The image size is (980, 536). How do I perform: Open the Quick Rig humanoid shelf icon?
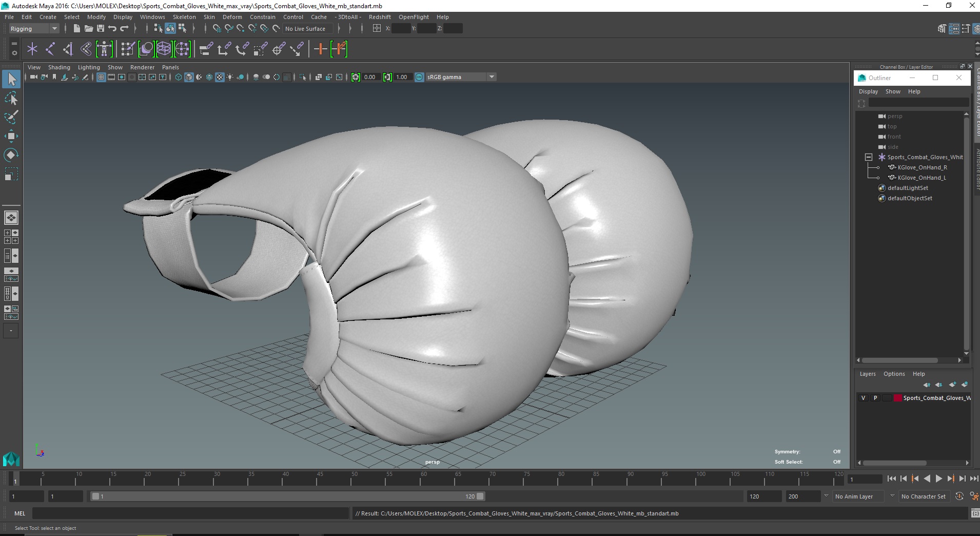coord(104,49)
